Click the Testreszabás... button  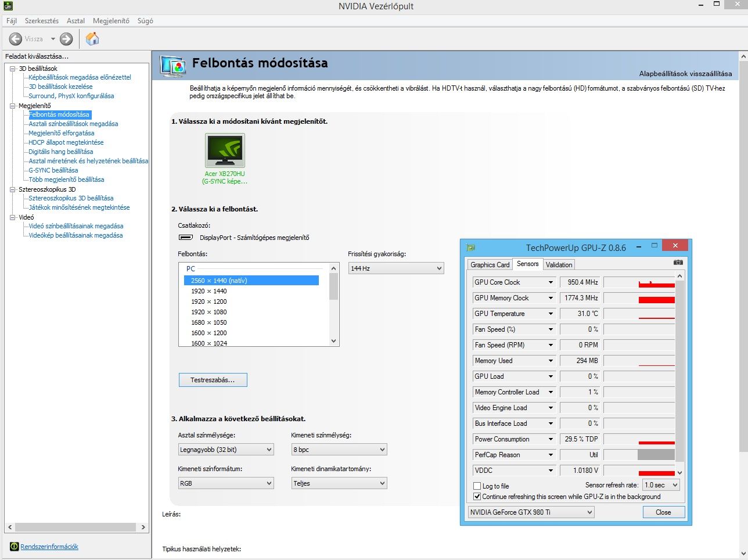(213, 380)
